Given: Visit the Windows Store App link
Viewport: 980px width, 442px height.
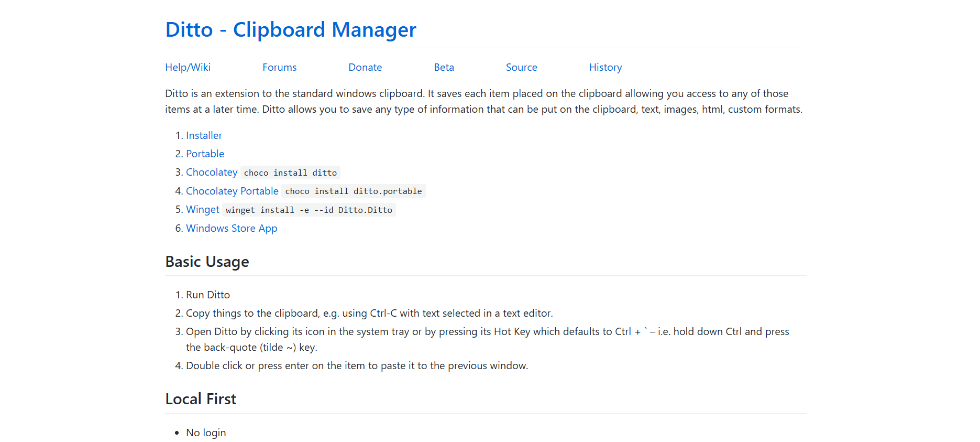Looking at the screenshot, I should pyautogui.click(x=232, y=228).
